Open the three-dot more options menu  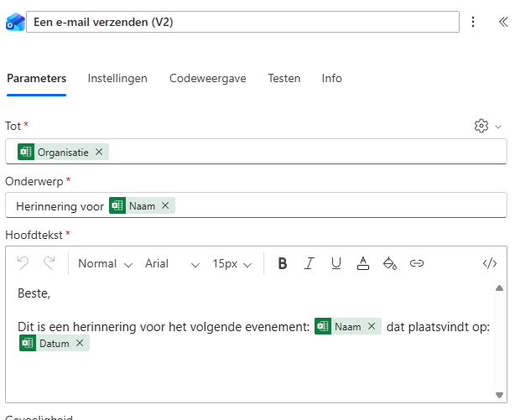473,22
